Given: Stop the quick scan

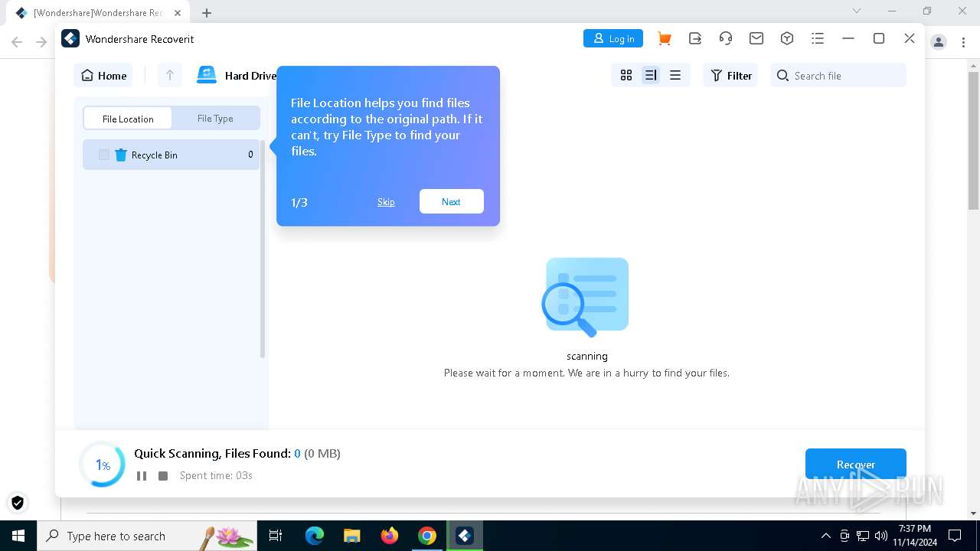Looking at the screenshot, I should (163, 476).
